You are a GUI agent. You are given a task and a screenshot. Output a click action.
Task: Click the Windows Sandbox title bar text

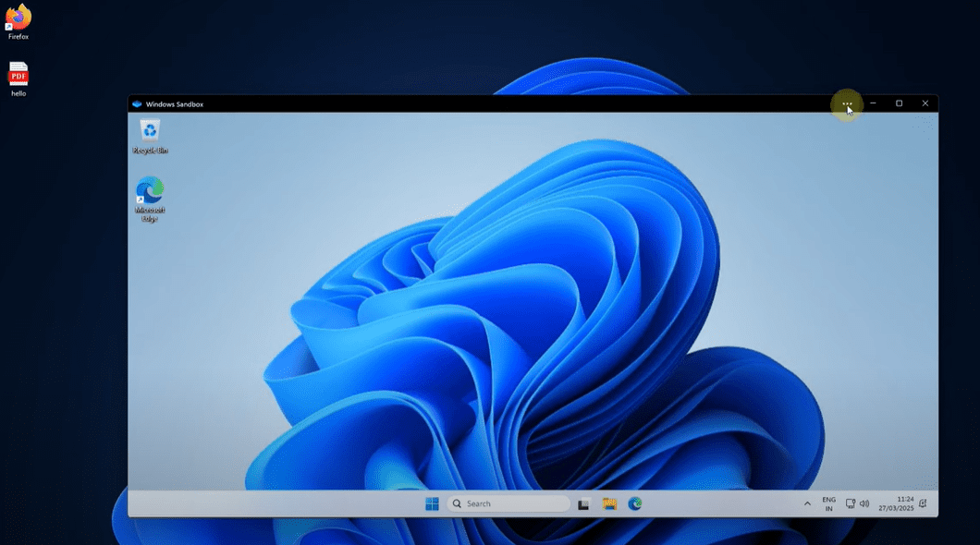(171, 103)
